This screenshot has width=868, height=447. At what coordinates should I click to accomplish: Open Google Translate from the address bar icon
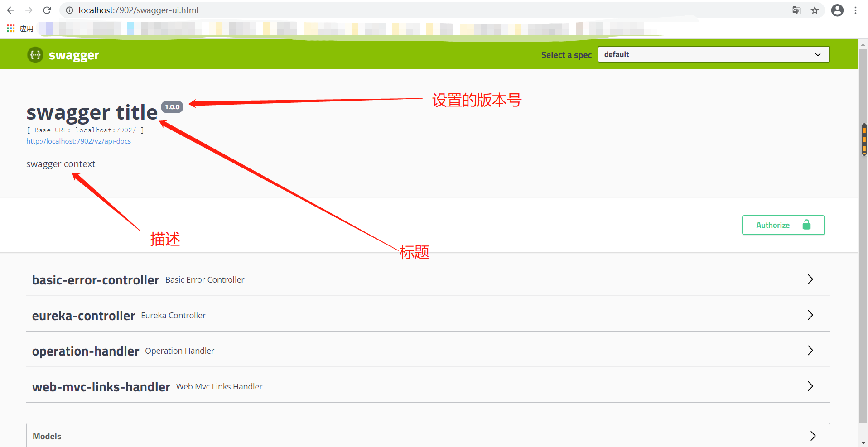[x=796, y=10]
